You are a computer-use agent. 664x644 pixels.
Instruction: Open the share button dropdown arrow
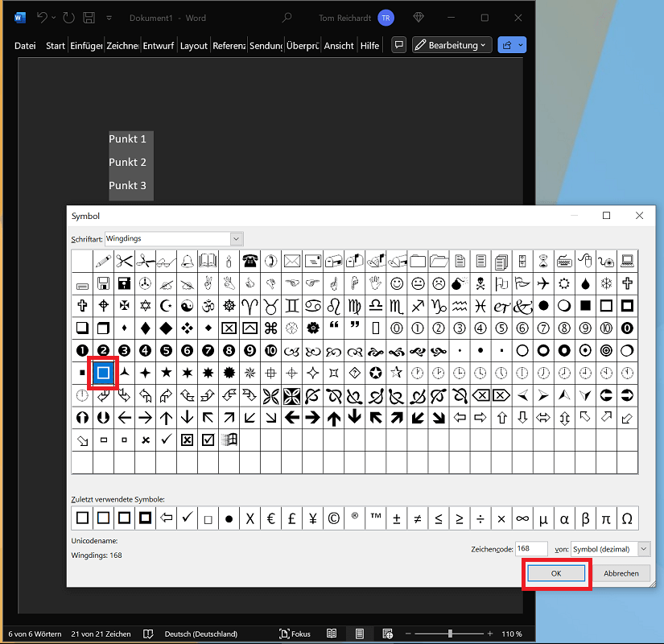click(x=521, y=45)
